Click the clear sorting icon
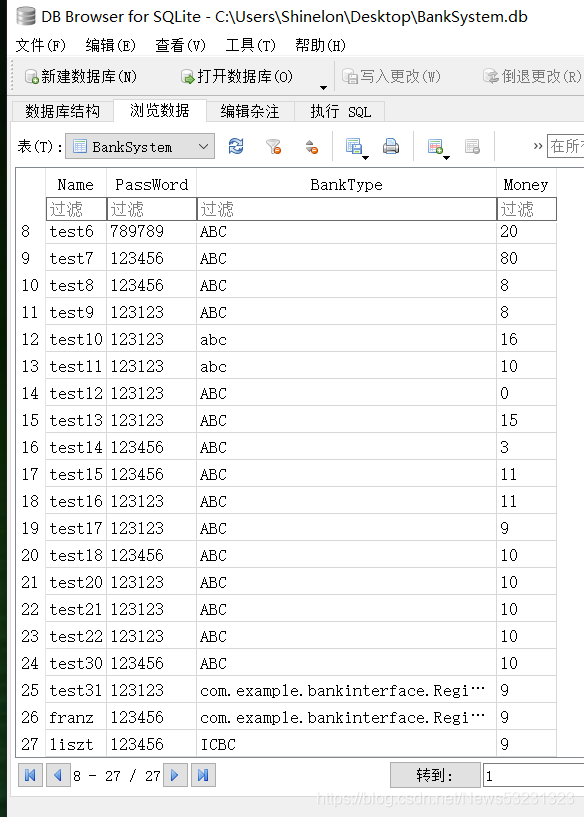This screenshot has width=584, height=817. [311, 146]
